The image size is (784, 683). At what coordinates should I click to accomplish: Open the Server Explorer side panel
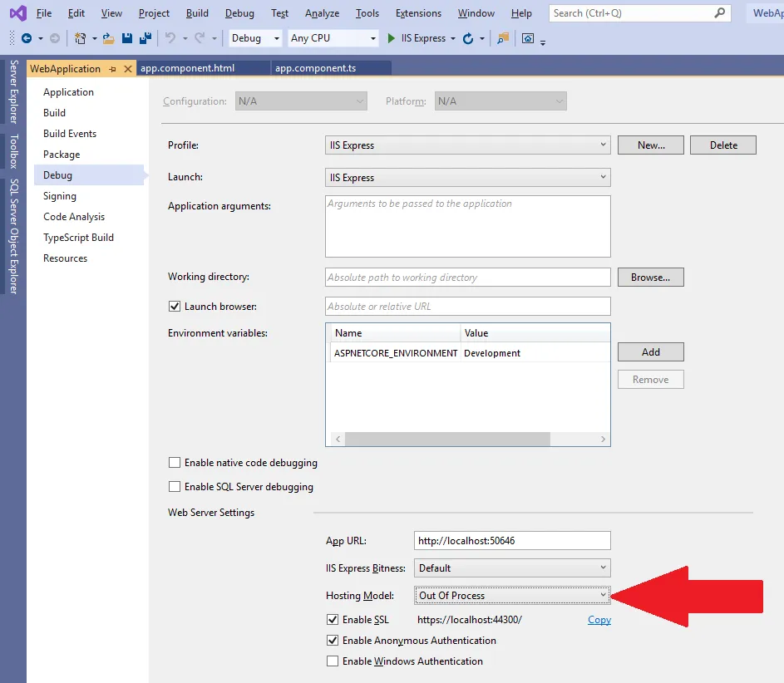point(14,91)
